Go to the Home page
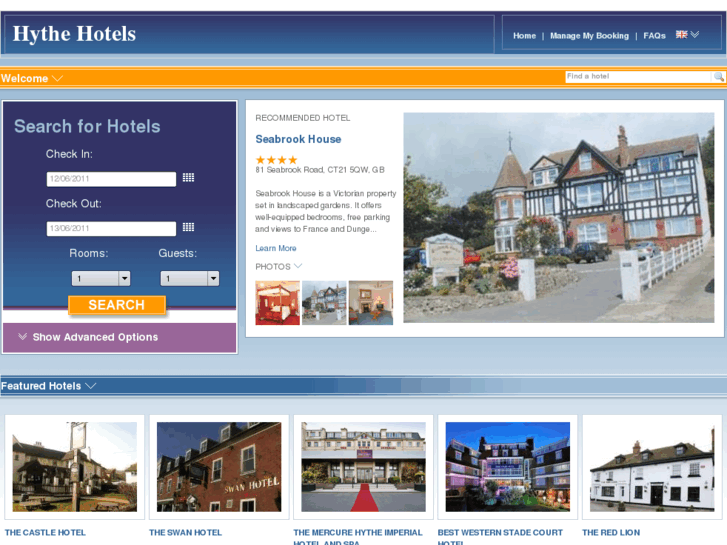The height and width of the screenshot is (545, 727). (524, 36)
